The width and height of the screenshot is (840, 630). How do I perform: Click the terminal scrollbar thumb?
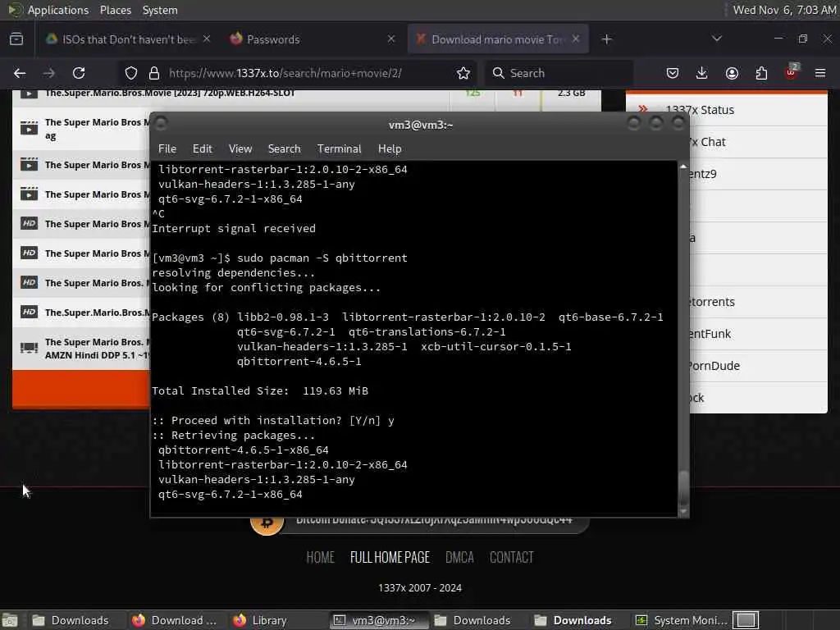(683, 487)
